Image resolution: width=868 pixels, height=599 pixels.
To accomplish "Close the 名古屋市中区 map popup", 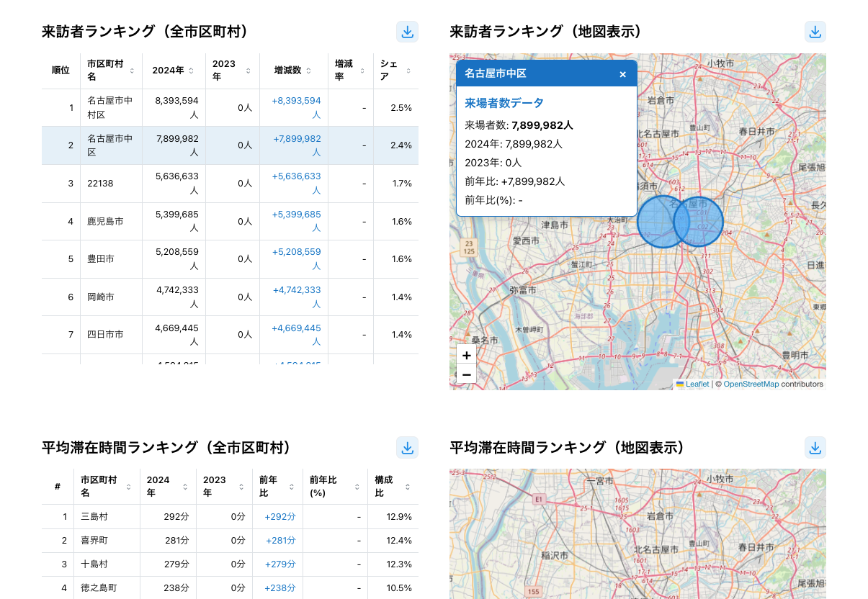I will [x=622, y=73].
